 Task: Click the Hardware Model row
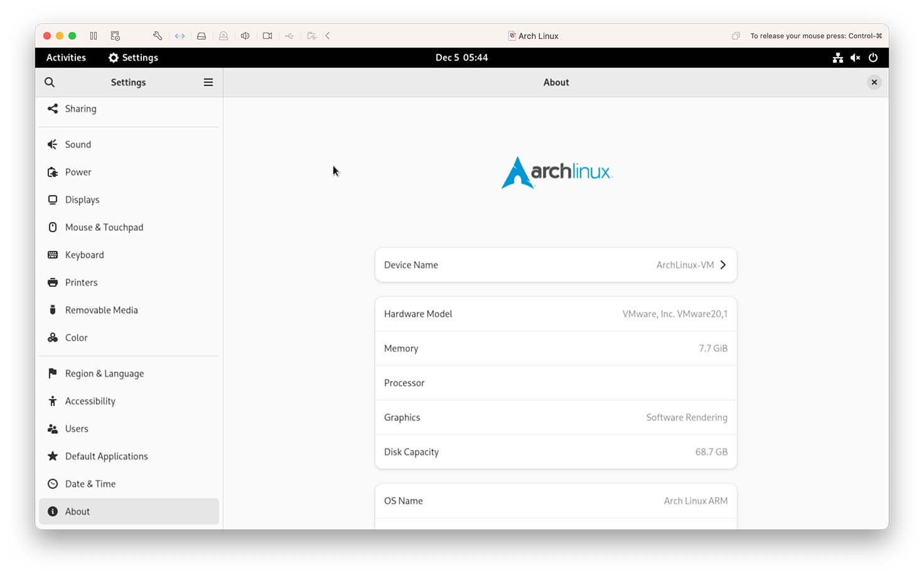(556, 314)
